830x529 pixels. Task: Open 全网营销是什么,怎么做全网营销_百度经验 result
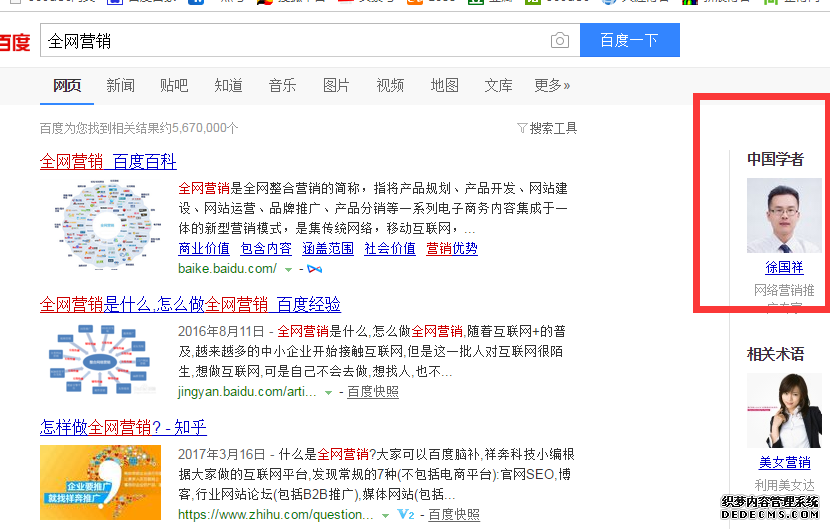(190, 304)
